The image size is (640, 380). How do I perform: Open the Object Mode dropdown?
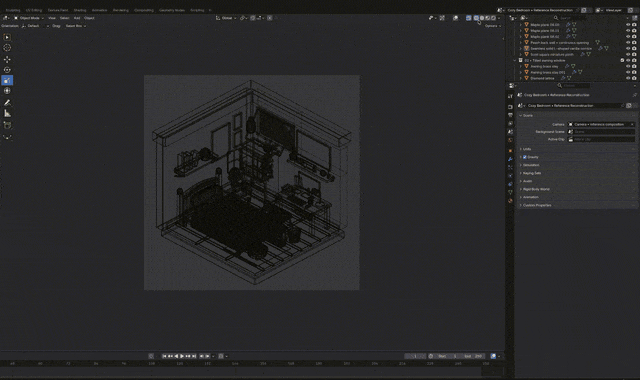tap(29, 18)
